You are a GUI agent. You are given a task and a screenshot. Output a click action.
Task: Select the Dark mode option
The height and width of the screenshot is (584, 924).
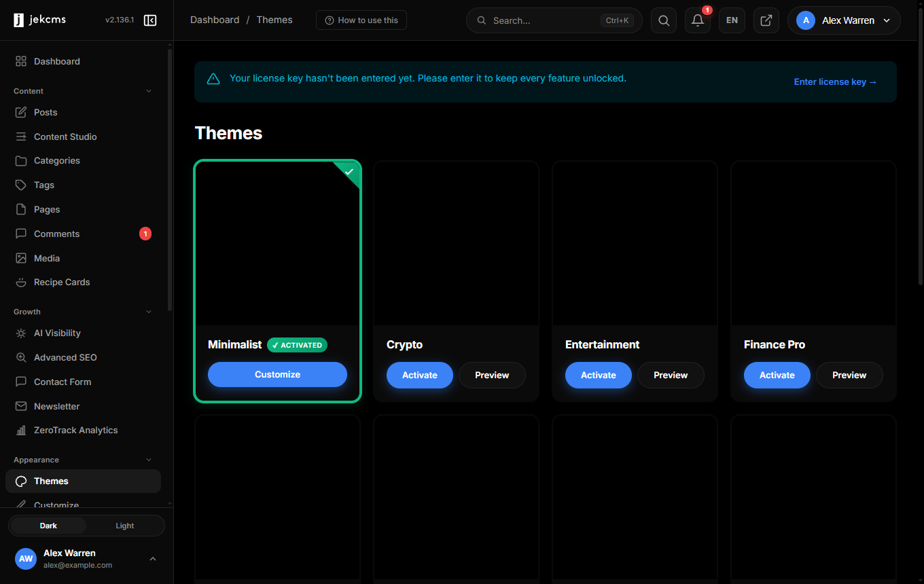coord(48,526)
